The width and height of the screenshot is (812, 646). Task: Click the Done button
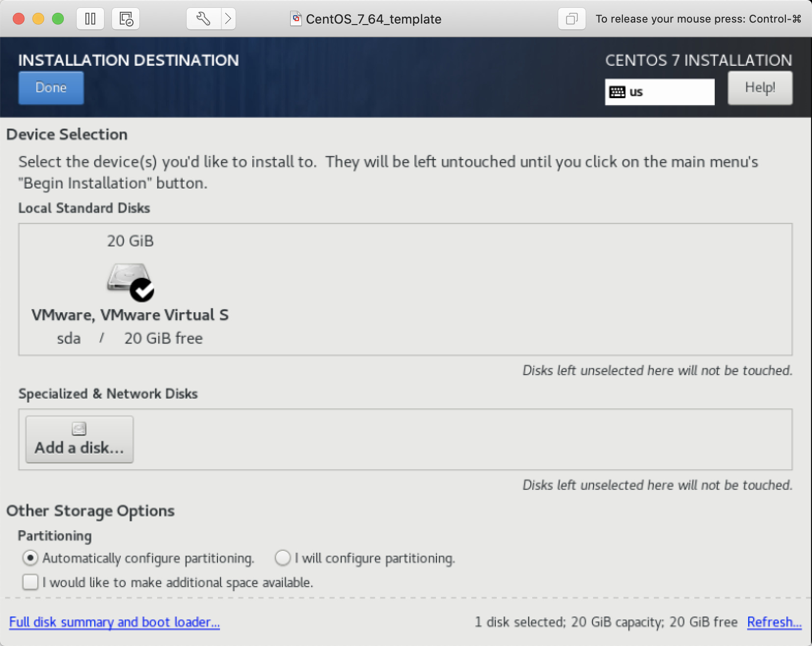51,88
